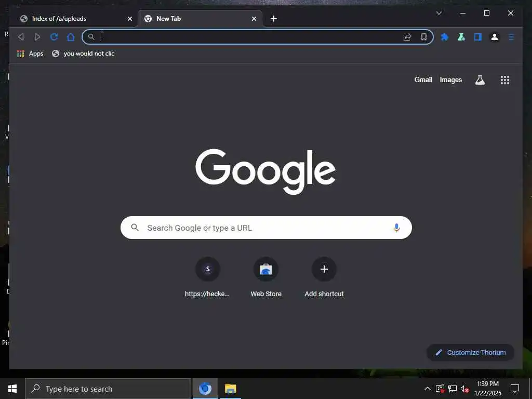Open the muted volume tray icon

(465, 389)
